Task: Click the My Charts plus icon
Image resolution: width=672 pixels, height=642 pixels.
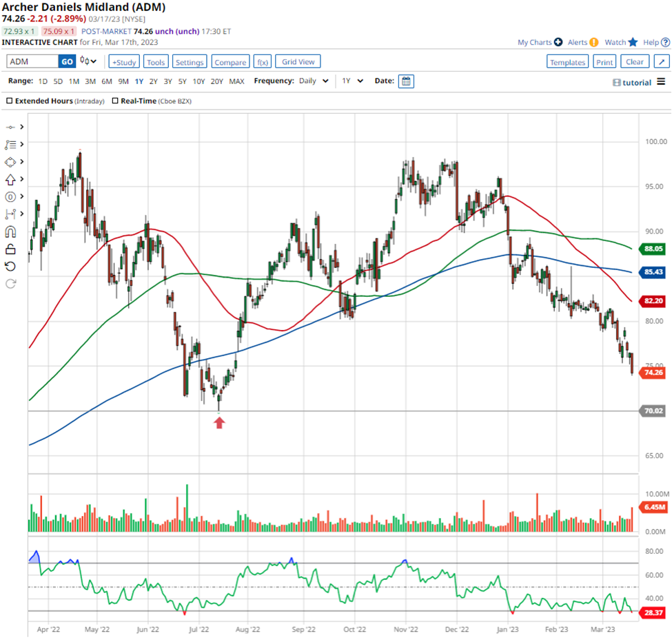Action: pos(558,42)
